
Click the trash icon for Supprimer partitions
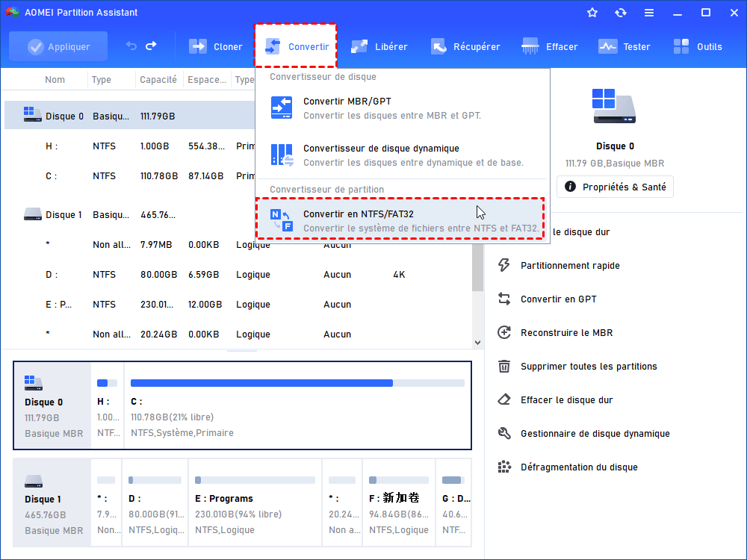coord(504,366)
